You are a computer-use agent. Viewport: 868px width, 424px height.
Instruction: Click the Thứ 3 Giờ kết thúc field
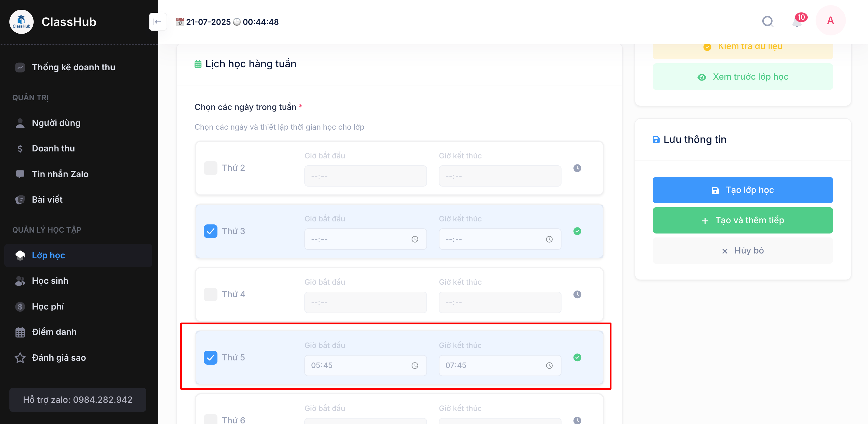coord(500,239)
